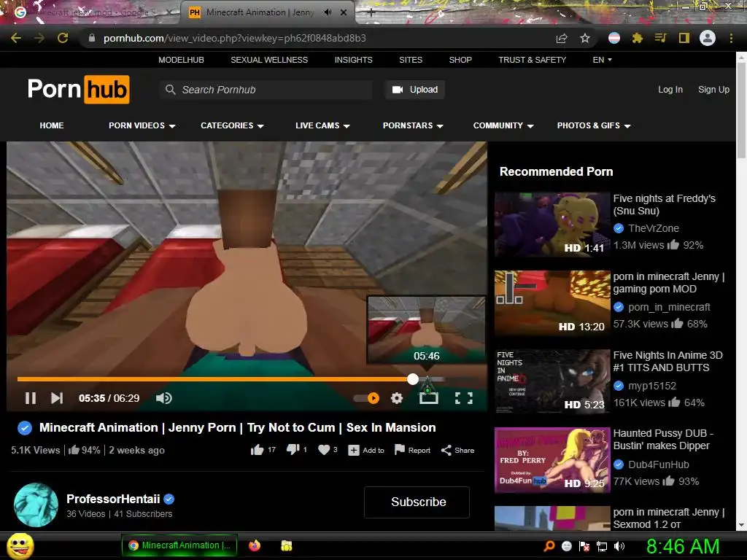Skip to the next video
Screen dimensions: 747x560
coord(57,398)
